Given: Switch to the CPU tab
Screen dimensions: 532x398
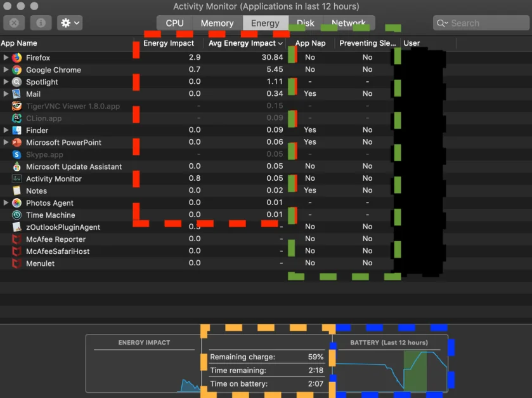Looking at the screenshot, I should [x=174, y=23].
